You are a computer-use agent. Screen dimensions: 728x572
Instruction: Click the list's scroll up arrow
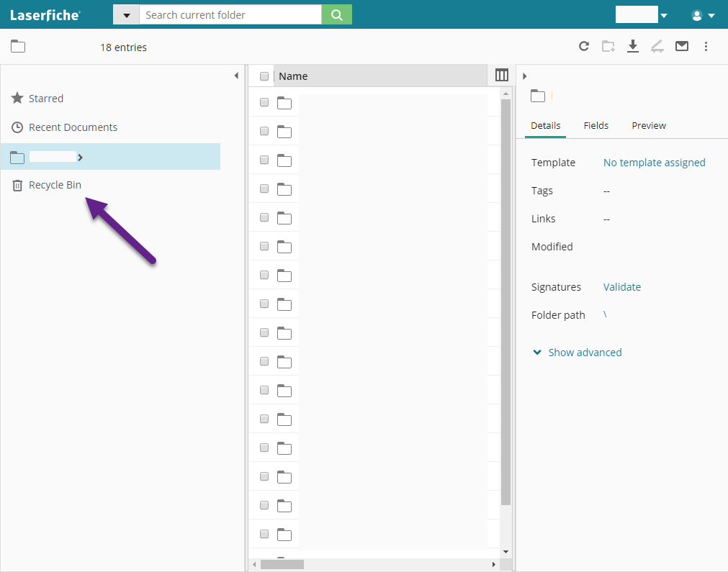[x=505, y=94]
